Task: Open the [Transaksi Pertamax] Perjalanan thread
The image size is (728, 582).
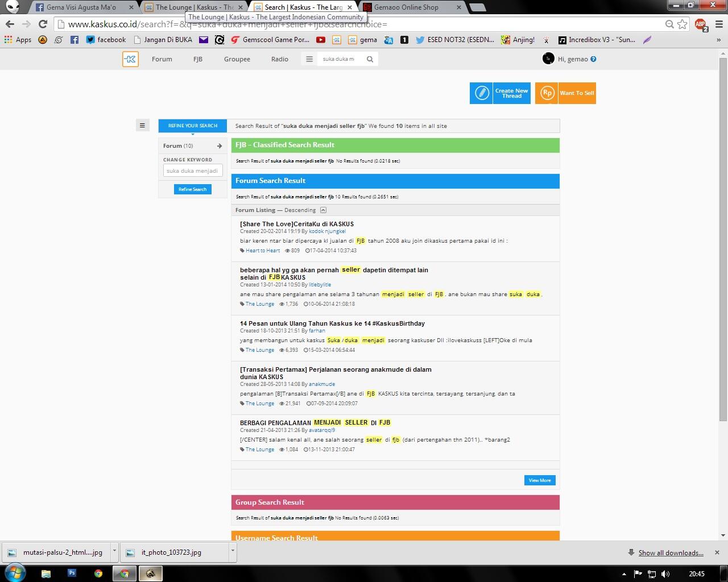Action: 336,373
